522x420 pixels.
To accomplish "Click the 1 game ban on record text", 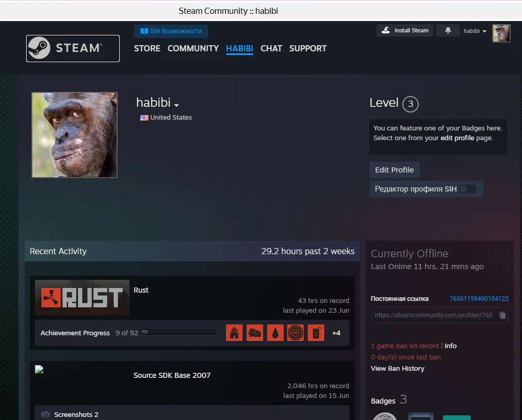I will click(405, 346).
